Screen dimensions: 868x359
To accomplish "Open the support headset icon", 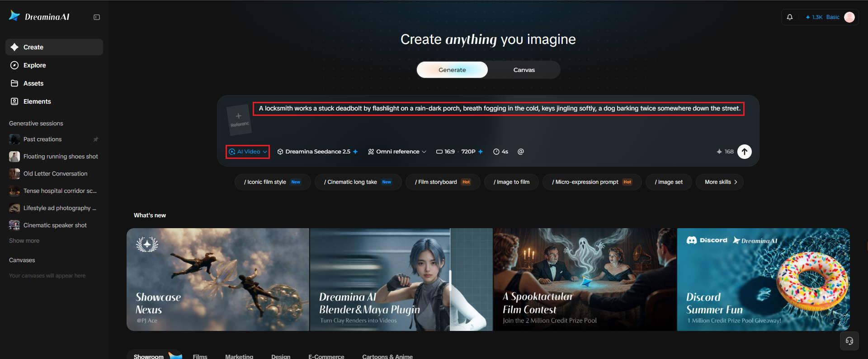I will coord(849,341).
